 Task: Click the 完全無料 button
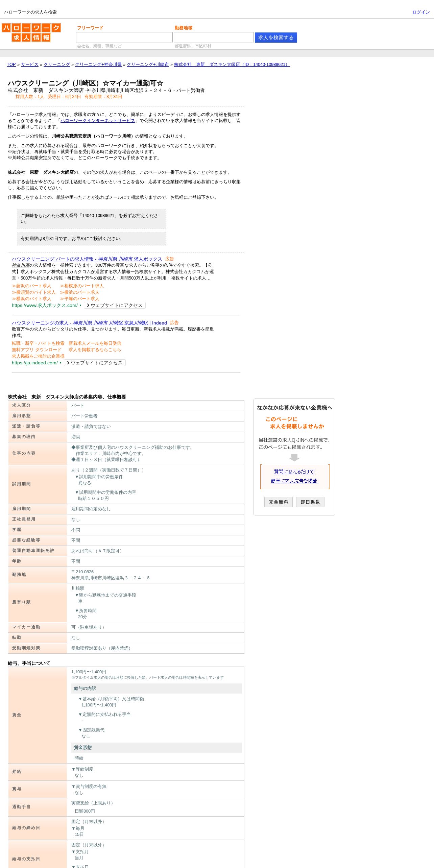(x=279, y=502)
